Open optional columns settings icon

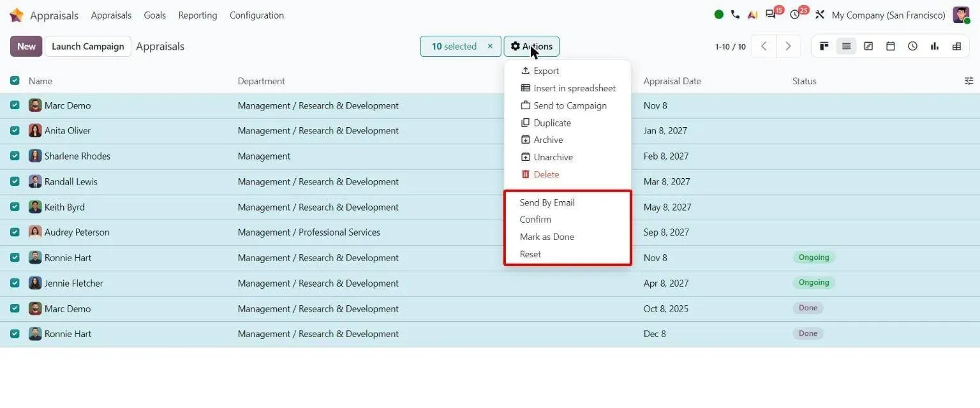969,81
